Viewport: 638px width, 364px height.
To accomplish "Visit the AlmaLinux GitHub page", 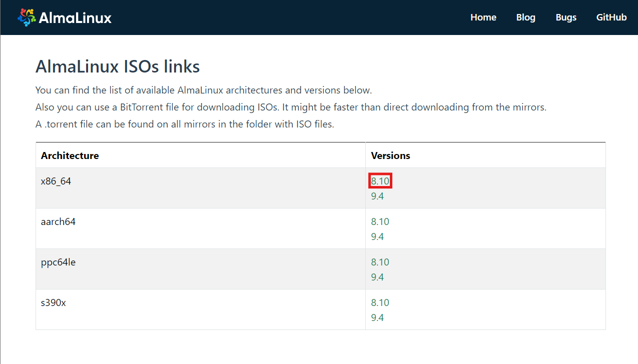I will 611,17.
